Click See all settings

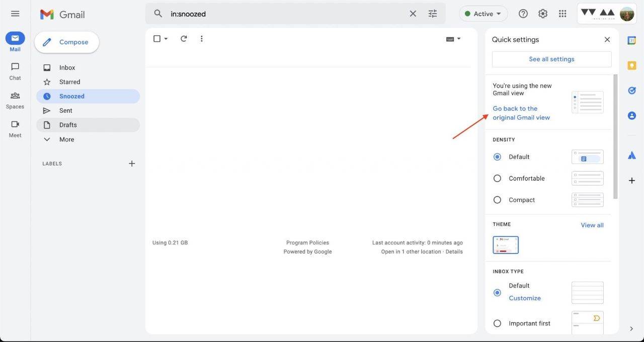[551, 58]
